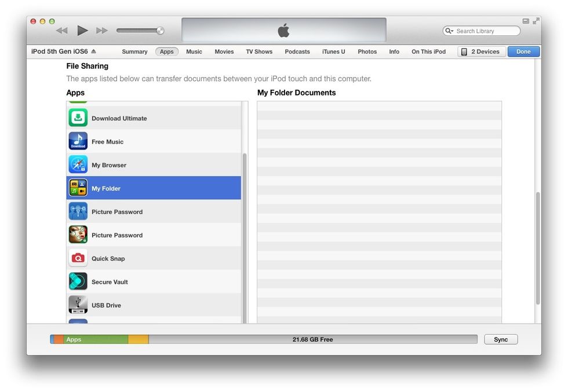The image size is (568, 392).
Task: Select the My Browser app icon
Action: [78, 164]
